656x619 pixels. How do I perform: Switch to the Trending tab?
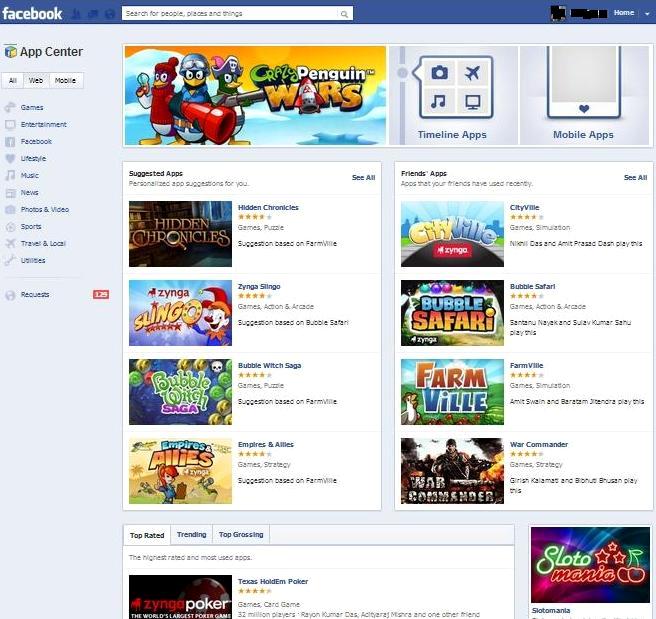(x=192, y=535)
